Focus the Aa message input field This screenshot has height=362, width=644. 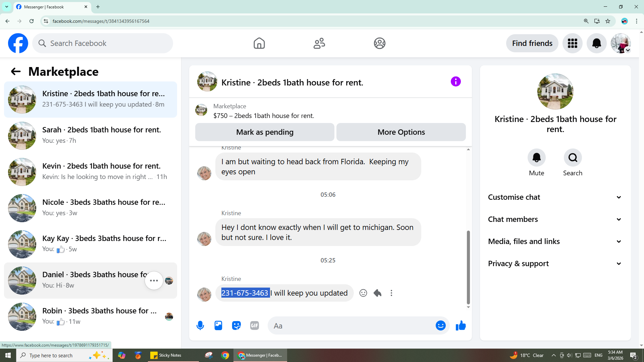352,326
